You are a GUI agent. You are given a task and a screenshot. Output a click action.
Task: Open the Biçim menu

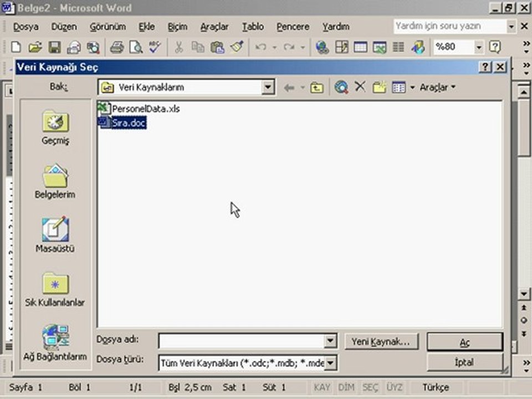pos(177,27)
